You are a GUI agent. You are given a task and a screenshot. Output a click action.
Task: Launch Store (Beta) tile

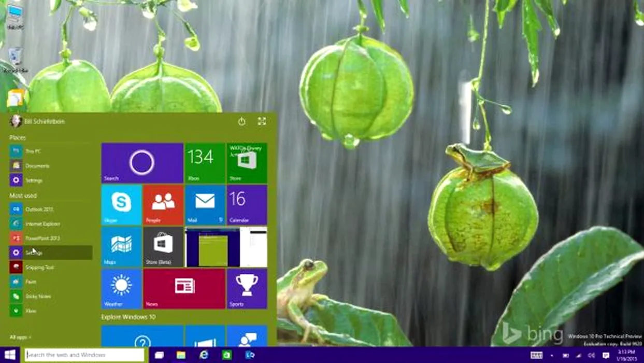click(163, 246)
